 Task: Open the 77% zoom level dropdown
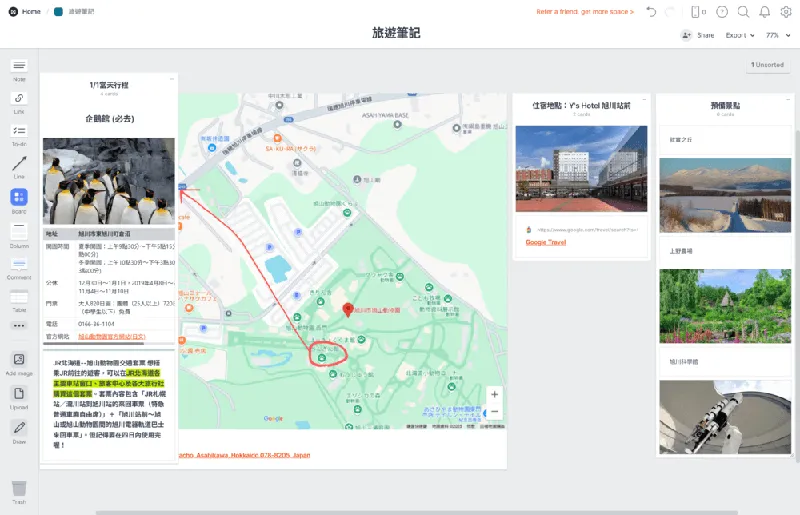coord(778,35)
